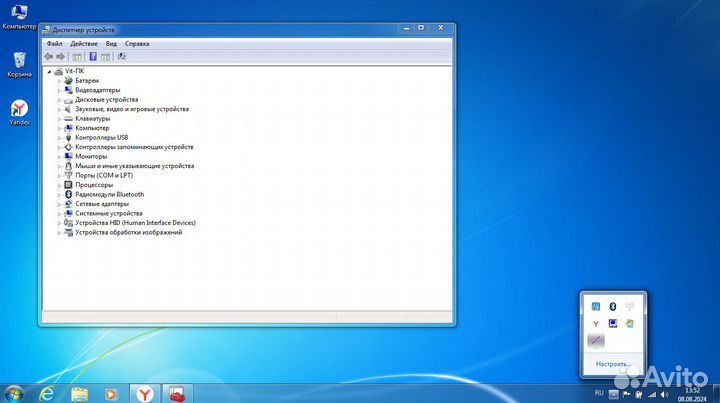This screenshot has height=403, width=720.
Task: Click the Bluetooth icon by Радиомодули Bluetooth
Action: (x=68, y=195)
